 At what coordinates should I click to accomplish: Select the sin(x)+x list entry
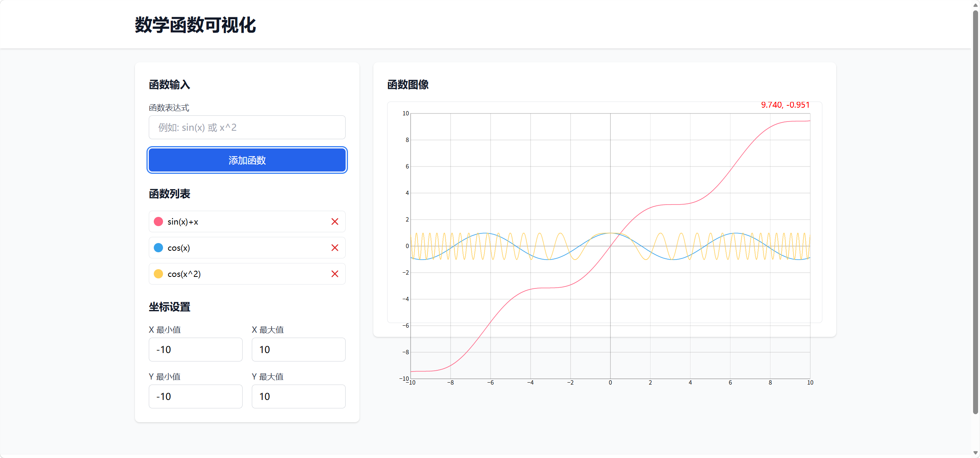238,222
